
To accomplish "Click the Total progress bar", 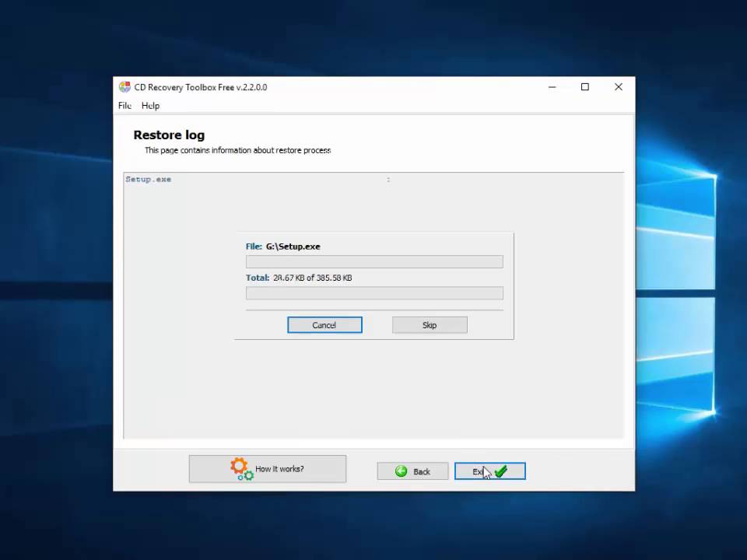I will [374, 293].
